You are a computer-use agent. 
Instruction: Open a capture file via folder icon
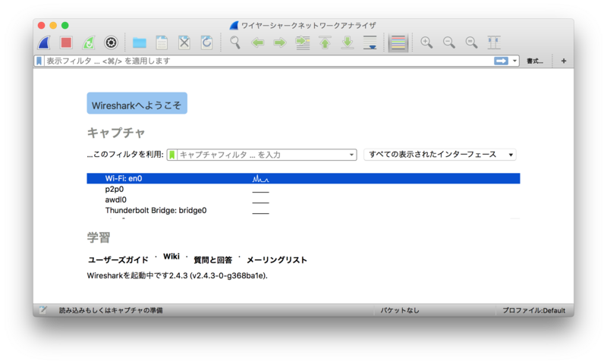(140, 42)
